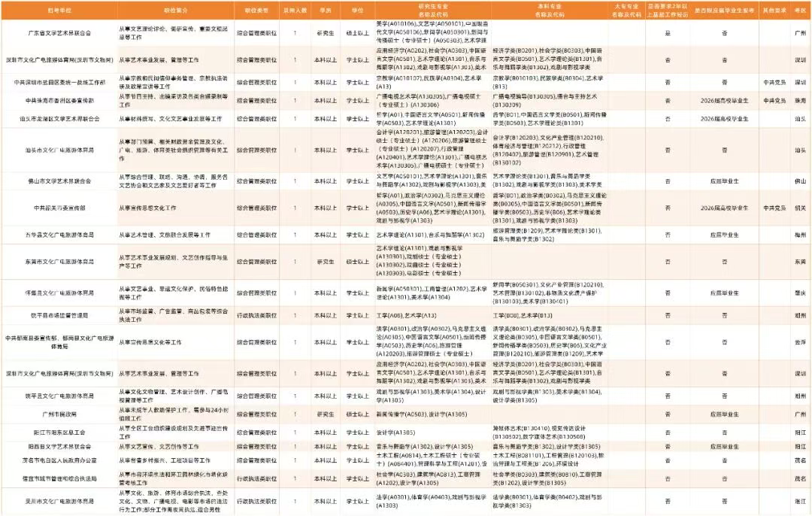The height and width of the screenshot is (516, 812).
Task: Select the 大专专业名称及代码 header
Action: click(x=626, y=12)
